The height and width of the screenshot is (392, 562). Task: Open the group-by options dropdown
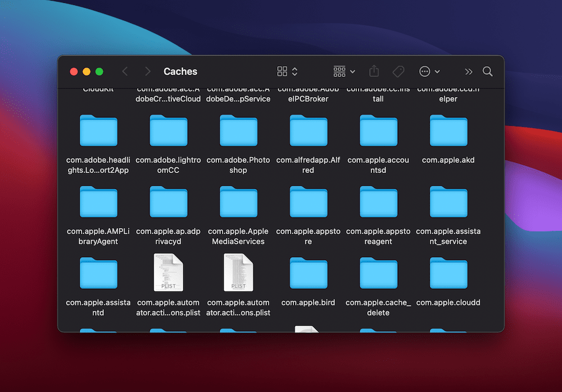(x=345, y=71)
